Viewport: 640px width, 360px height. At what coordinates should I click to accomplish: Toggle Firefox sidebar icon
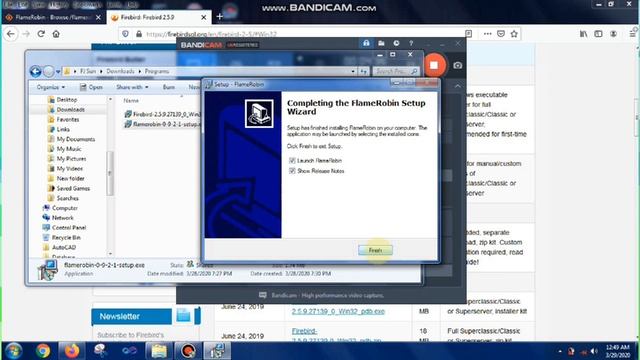(x=598, y=34)
